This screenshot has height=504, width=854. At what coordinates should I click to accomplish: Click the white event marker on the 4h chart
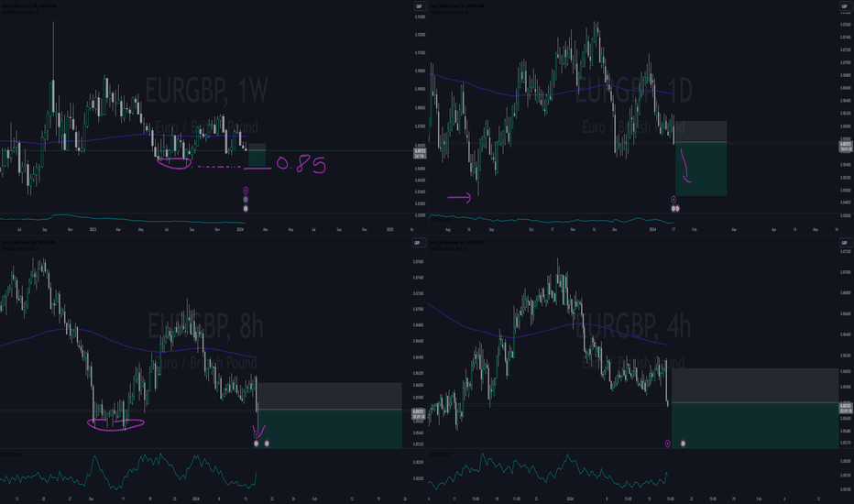tap(683, 444)
